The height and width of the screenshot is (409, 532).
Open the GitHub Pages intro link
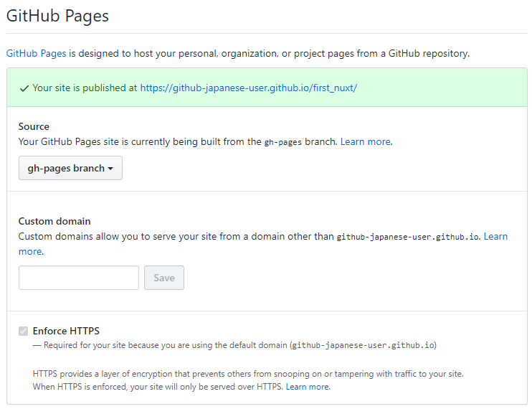(37, 54)
